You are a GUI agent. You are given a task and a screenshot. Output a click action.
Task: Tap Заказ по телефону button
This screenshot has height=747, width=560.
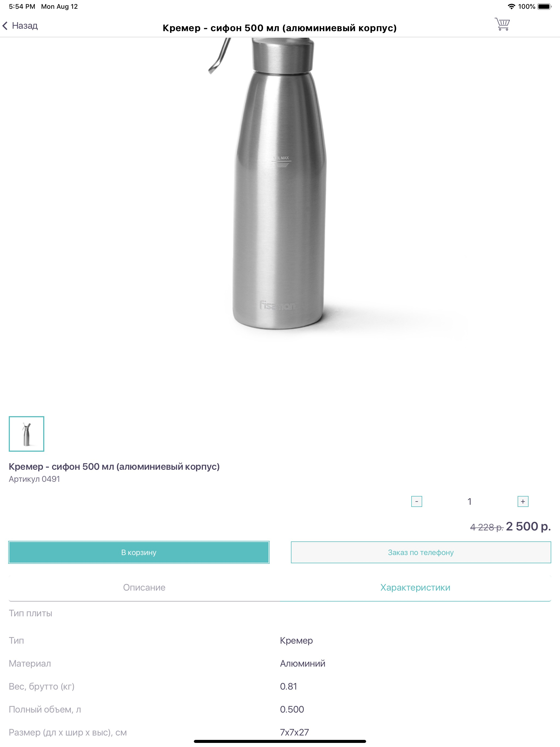(421, 553)
